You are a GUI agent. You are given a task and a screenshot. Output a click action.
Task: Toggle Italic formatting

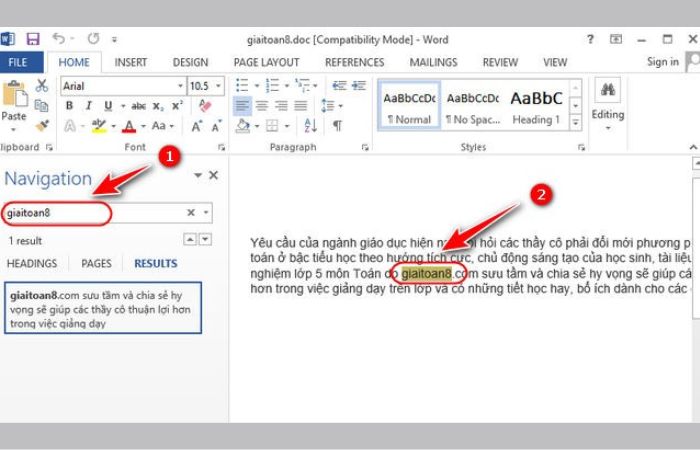point(88,106)
